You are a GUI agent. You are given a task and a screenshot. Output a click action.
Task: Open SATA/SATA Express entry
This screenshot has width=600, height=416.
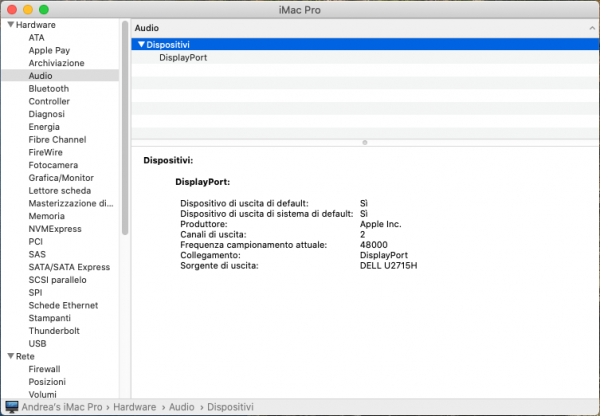[69, 267]
